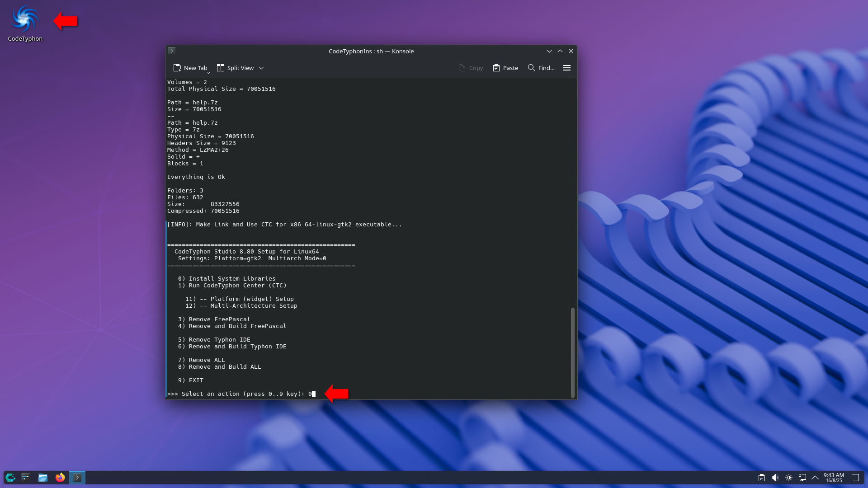The image size is (868, 488).
Task: Click '7) Remove ALL' line
Action: [201, 360]
